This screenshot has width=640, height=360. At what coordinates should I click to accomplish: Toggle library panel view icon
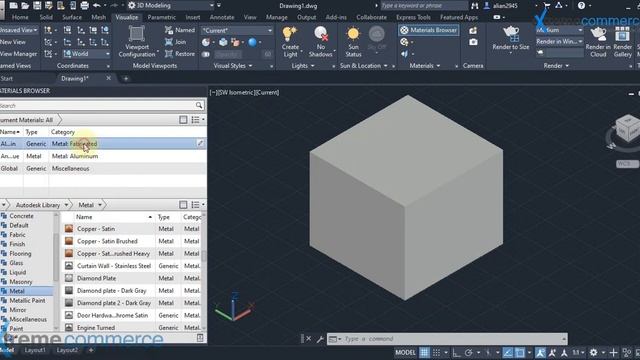point(183,205)
